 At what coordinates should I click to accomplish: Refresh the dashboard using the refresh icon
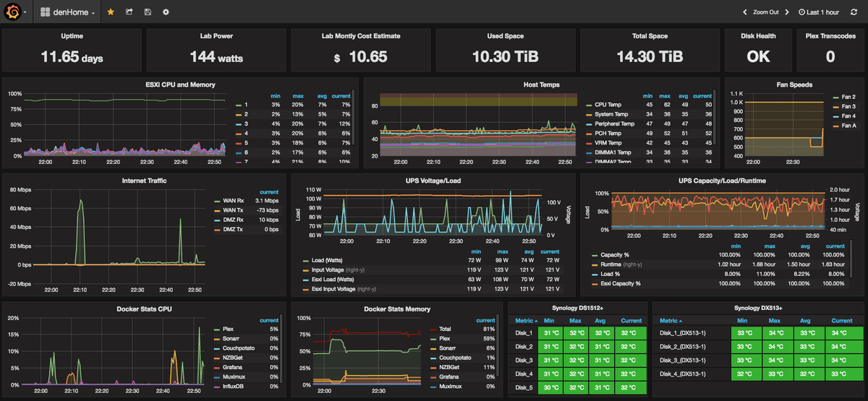[853, 12]
